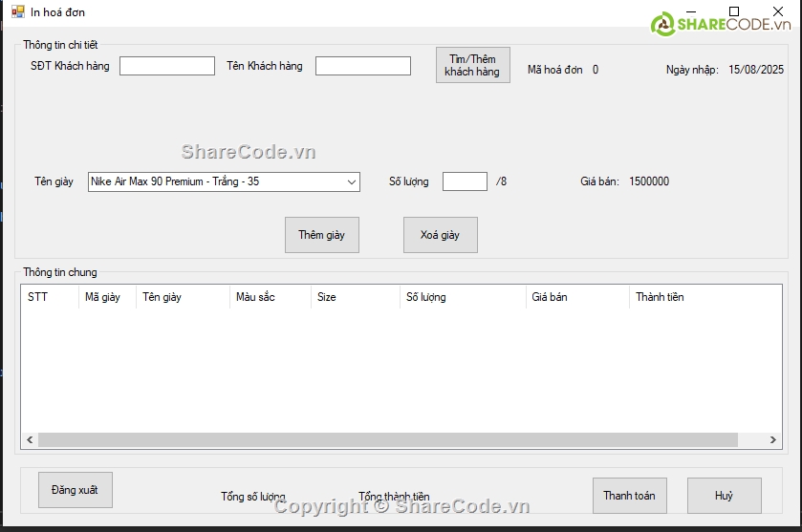Click the Mã hoá đơn label
The width and height of the screenshot is (802, 532).
click(555, 70)
